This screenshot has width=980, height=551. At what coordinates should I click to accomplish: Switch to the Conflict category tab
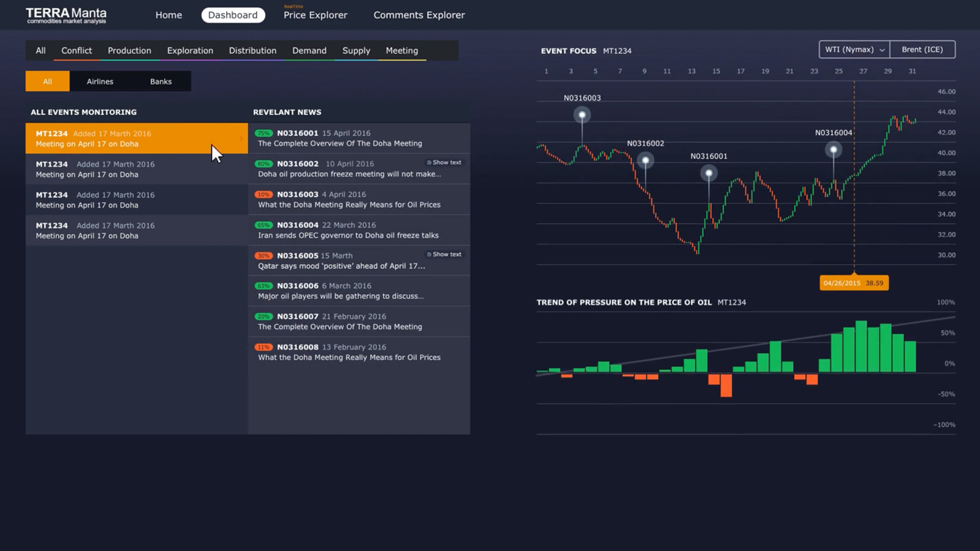(76, 51)
